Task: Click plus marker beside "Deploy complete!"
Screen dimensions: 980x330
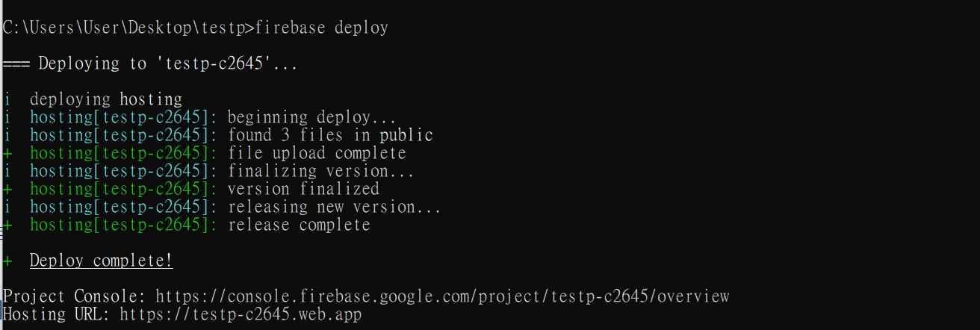Action: tap(7, 261)
